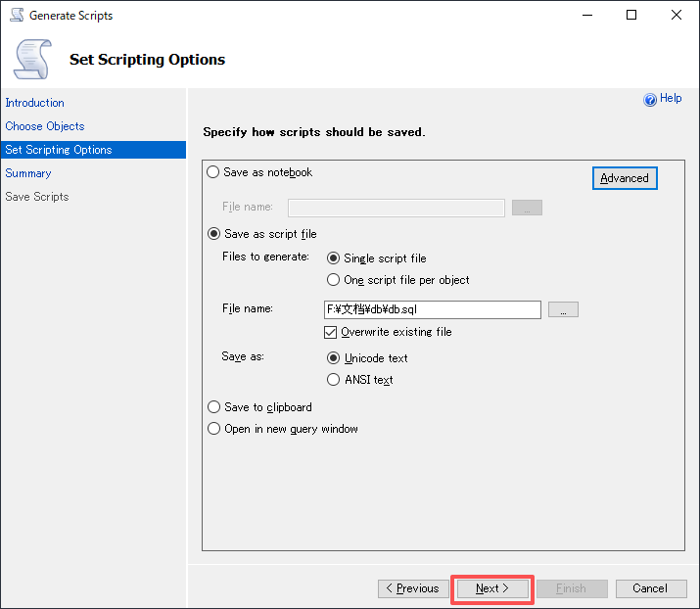
Task: Select the Save as script file option
Action: [214, 234]
